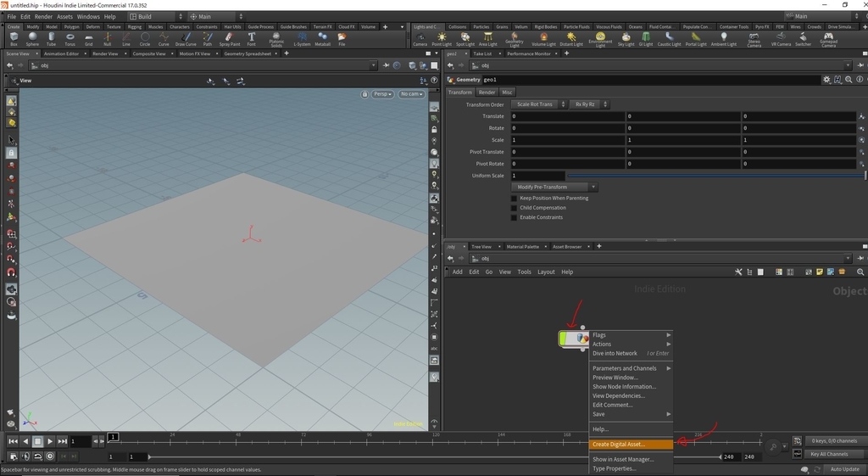Open the Build desktop dropdown
The height and width of the screenshot is (476, 868).
point(156,17)
